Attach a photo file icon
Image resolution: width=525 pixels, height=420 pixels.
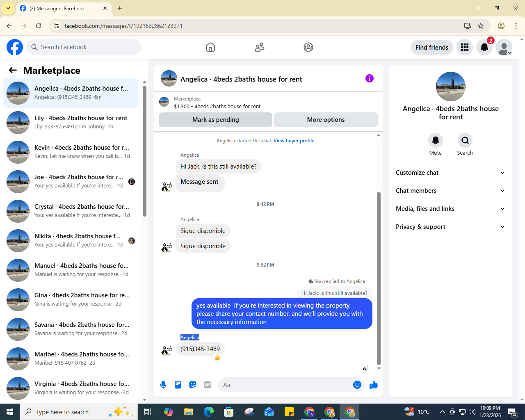pos(178,385)
